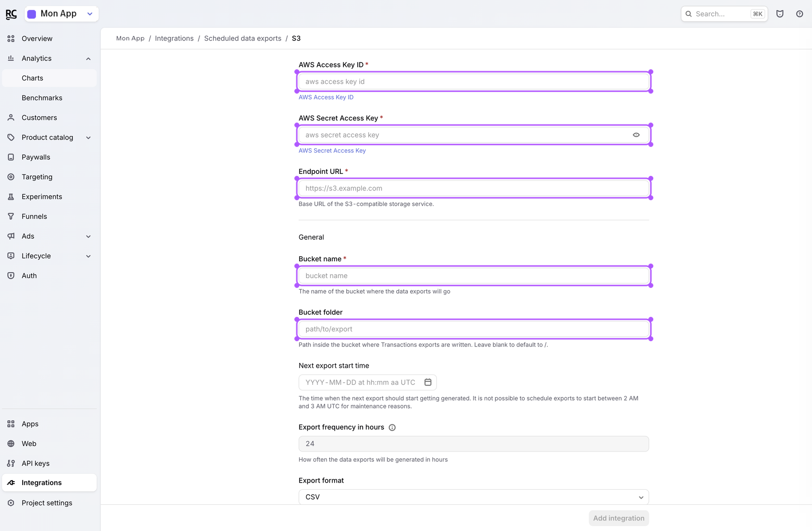Click the Search box

(x=724, y=14)
